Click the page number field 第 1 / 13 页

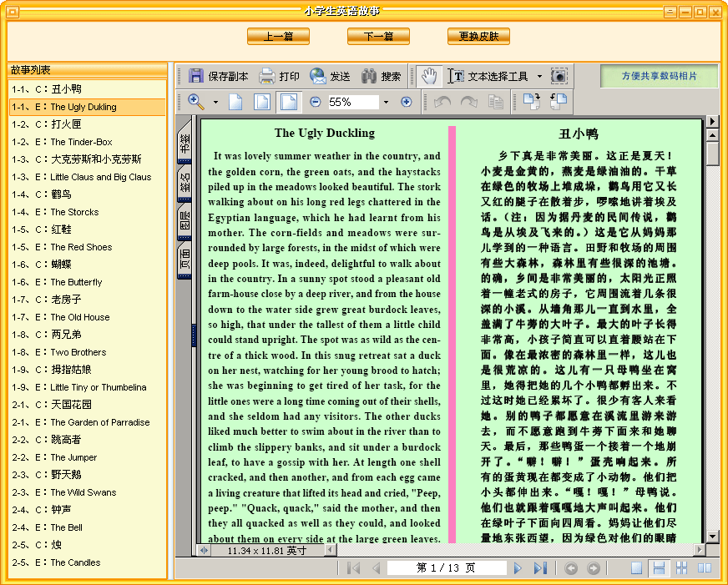coord(446,567)
